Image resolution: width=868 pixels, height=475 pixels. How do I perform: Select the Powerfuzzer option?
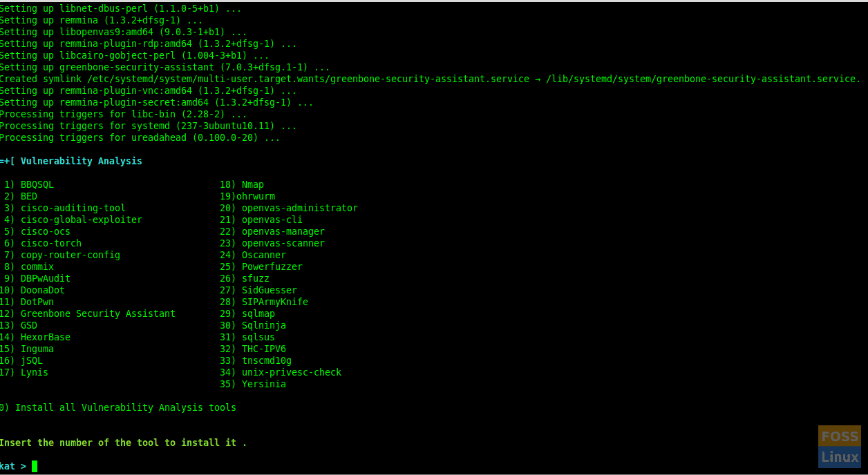(272, 266)
